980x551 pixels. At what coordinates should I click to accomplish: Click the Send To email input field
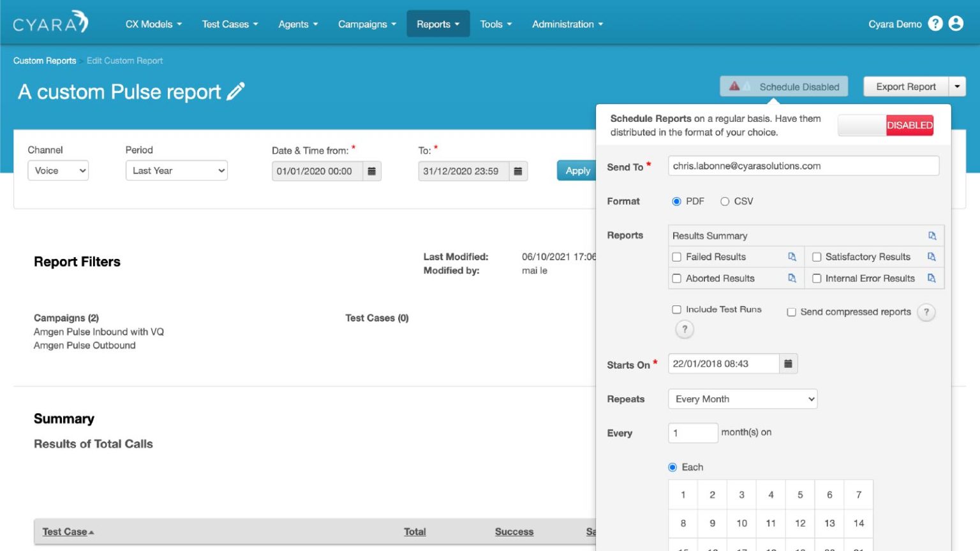pyautogui.click(x=803, y=165)
